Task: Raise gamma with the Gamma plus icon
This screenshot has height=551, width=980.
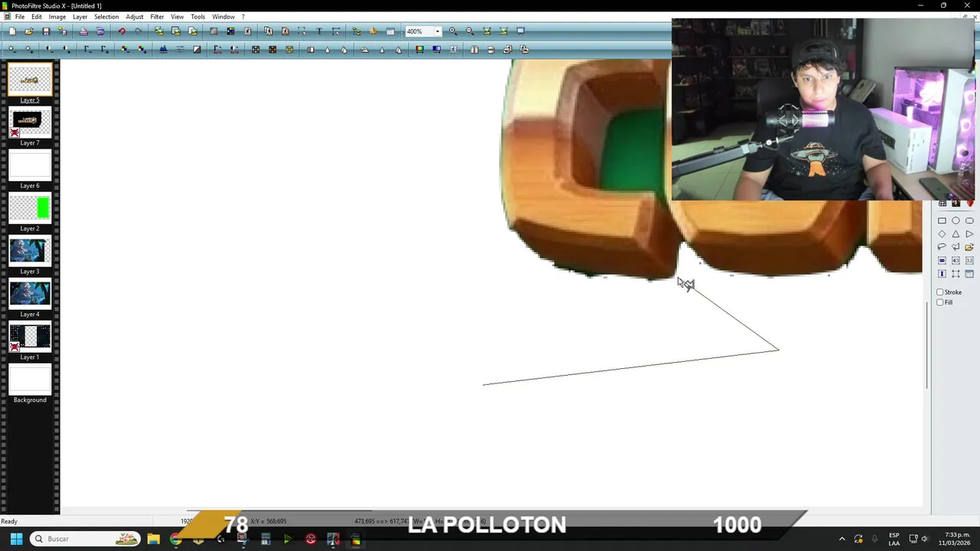Action: point(104,50)
